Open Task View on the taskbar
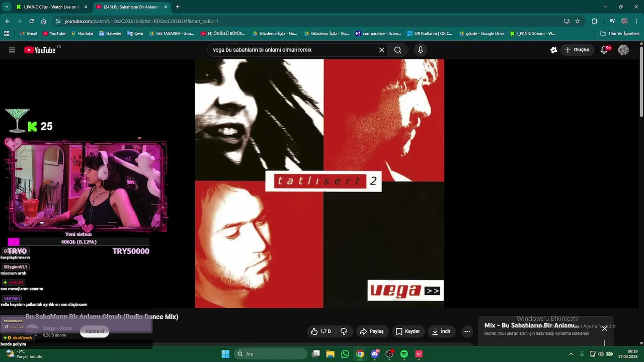Screen dimensions: 644x362 coord(316,354)
